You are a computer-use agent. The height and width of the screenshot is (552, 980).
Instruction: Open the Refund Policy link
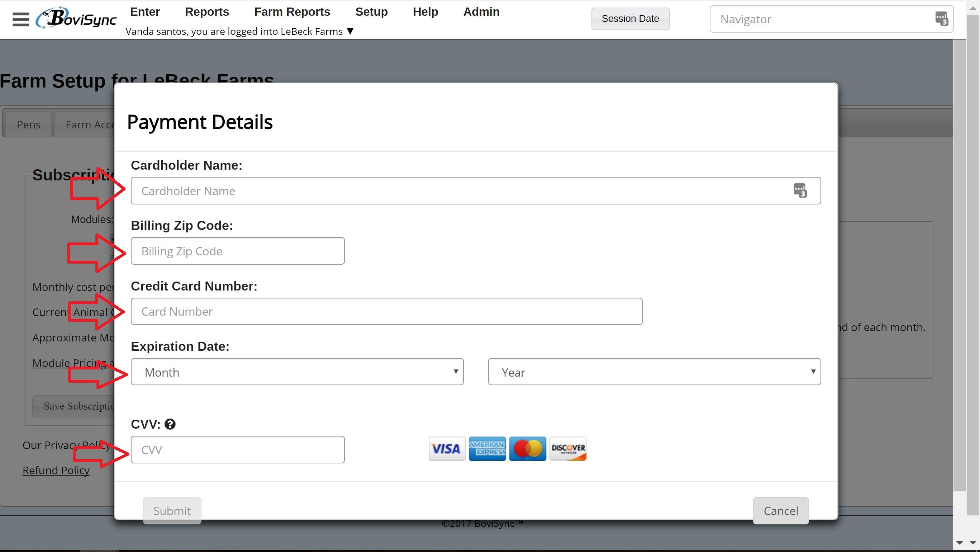click(x=56, y=470)
